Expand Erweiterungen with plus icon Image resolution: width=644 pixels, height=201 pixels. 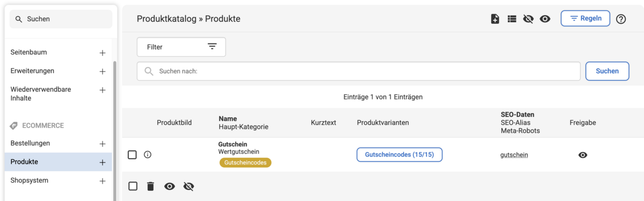(103, 71)
